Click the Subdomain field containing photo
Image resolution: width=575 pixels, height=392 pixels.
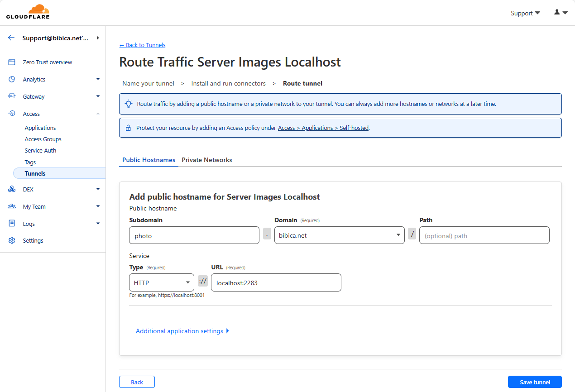point(194,235)
